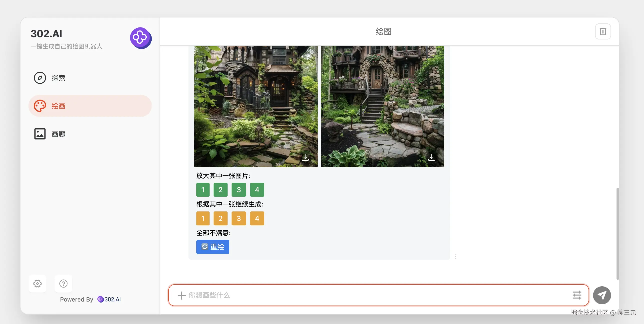Screen dimensions: 644x324
Task: Click the paper plane send button
Action: (x=602, y=295)
